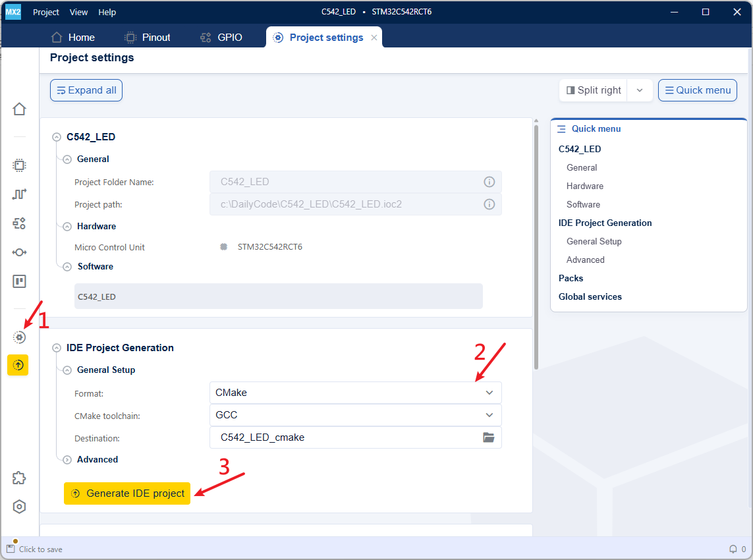Image resolution: width=753 pixels, height=560 pixels.
Task: Click the STM32C542RCT6 chip icon
Action: click(224, 247)
